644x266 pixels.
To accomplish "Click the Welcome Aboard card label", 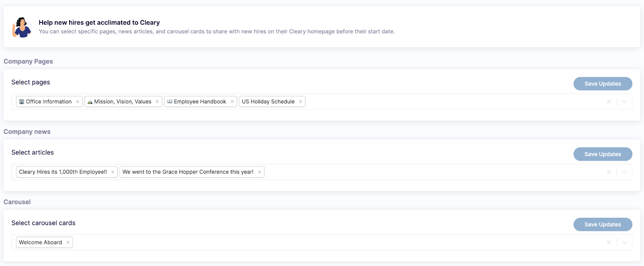I will [41, 242].
